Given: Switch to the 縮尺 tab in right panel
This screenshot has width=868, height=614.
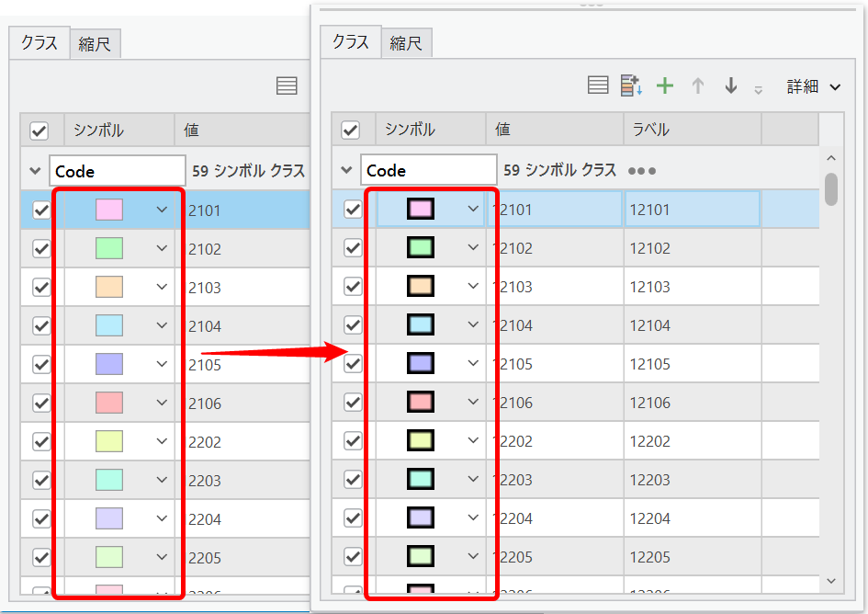Looking at the screenshot, I should coord(406,43).
